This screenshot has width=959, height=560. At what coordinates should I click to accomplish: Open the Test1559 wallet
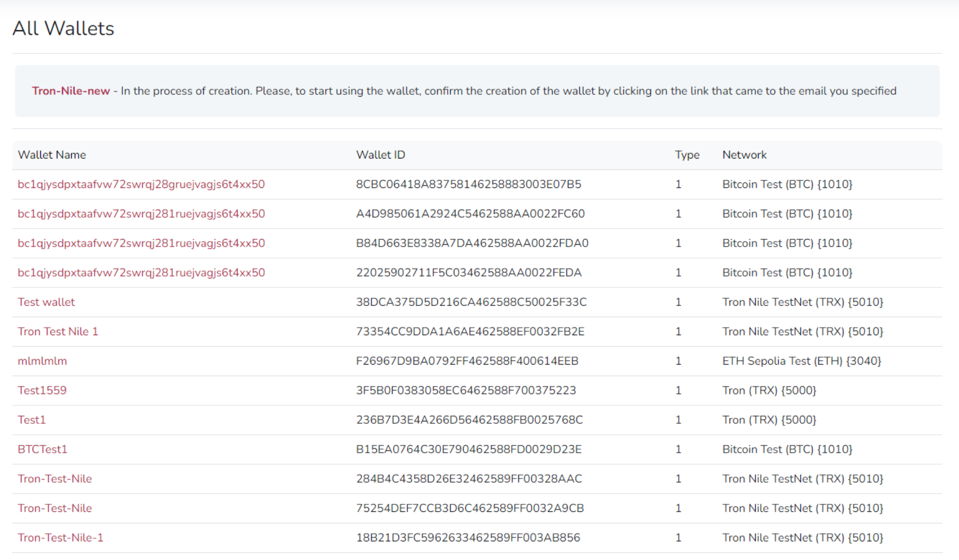[42, 391]
